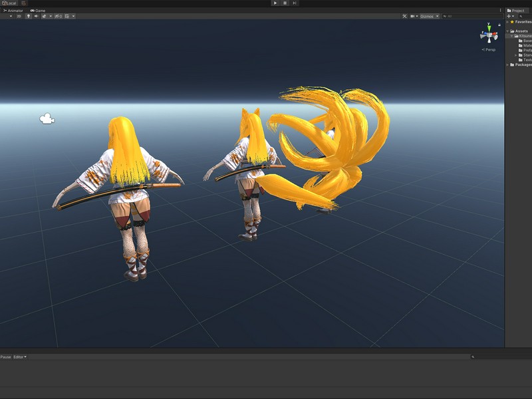Toggle 2D view mode

point(19,16)
